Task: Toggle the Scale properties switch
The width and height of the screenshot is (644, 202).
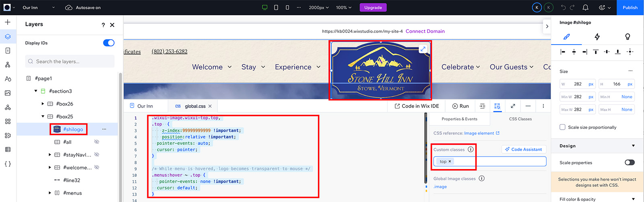Action: (630, 163)
